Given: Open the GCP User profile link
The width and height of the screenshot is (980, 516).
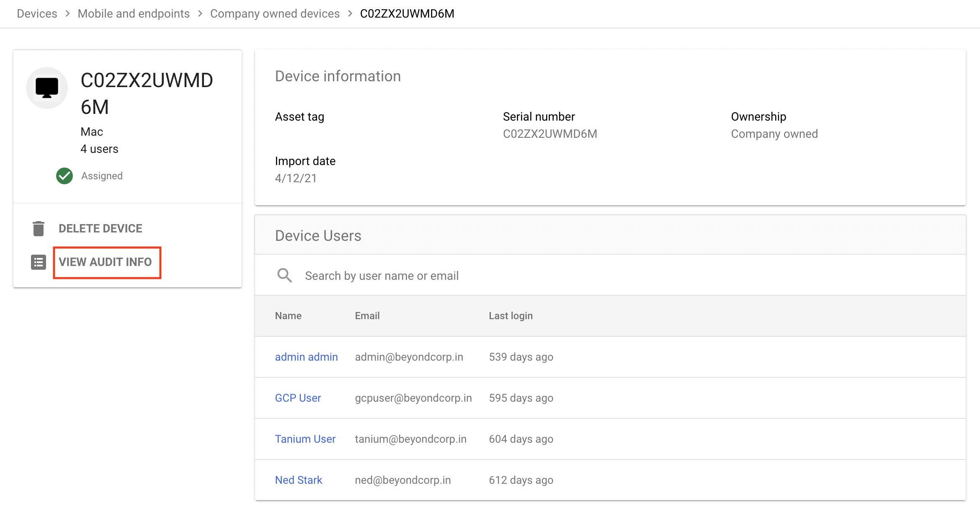Looking at the screenshot, I should tap(298, 398).
